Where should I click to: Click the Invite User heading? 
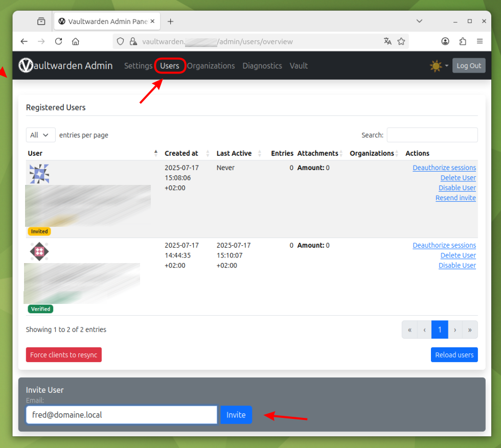tap(45, 390)
